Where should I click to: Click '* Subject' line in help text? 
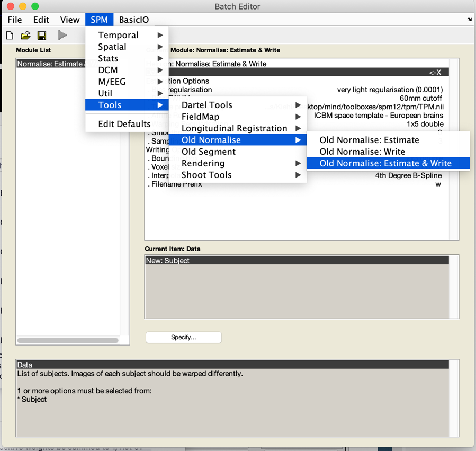(32, 400)
